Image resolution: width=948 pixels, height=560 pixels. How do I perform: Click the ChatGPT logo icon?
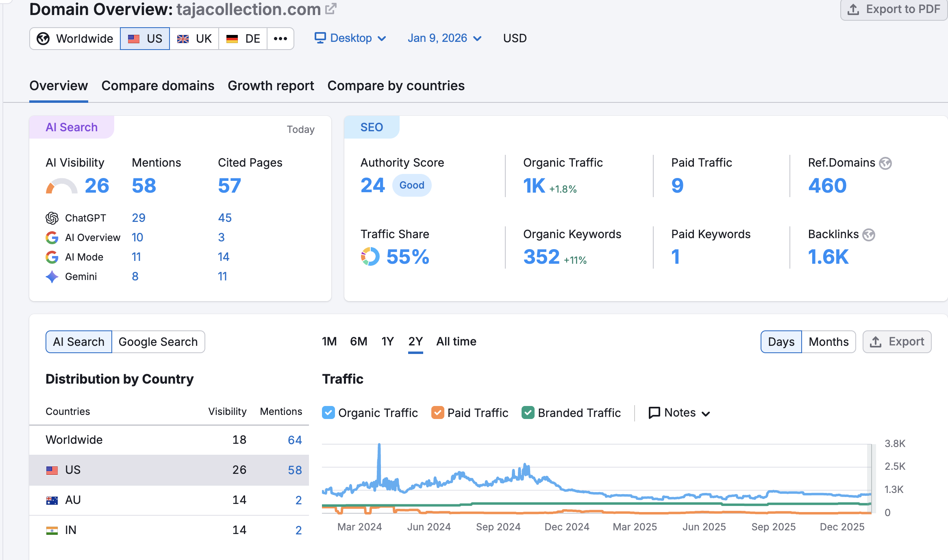pyautogui.click(x=52, y=218)
